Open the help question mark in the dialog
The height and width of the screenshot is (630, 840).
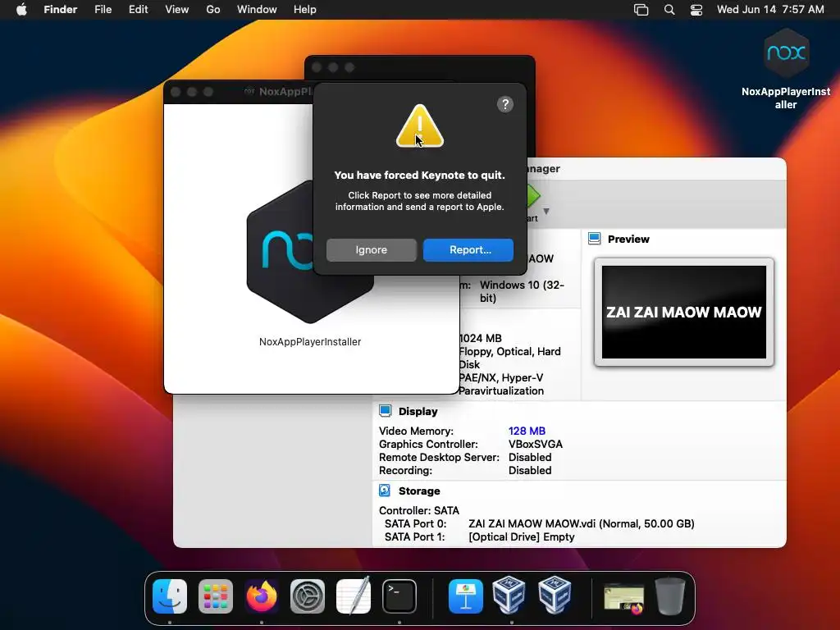pos(504,104)
